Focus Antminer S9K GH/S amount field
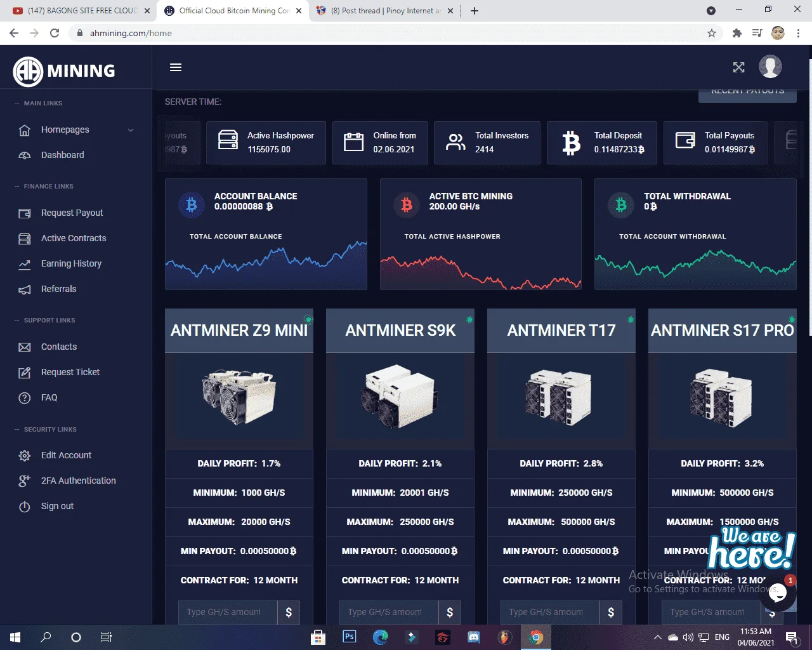Image resolution: width=812 pixels, height=650 pixels. tap(389, 612)
